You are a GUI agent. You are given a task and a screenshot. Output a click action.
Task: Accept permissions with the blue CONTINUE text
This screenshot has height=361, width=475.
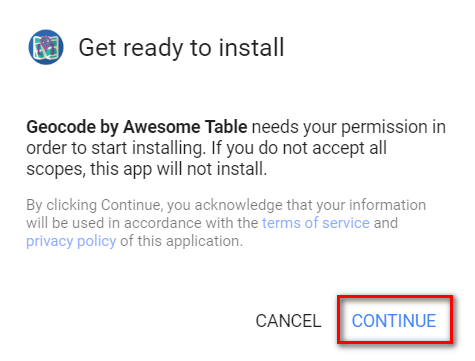coord(394,321)
